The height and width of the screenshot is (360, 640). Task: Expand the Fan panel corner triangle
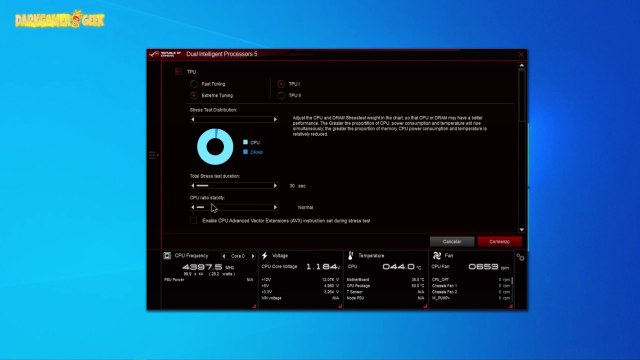click(x=510, y=306)
